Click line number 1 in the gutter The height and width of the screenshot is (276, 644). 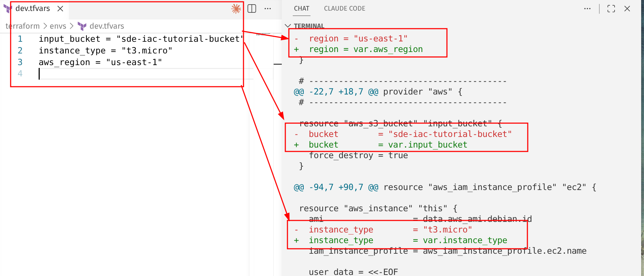point(20,39)
